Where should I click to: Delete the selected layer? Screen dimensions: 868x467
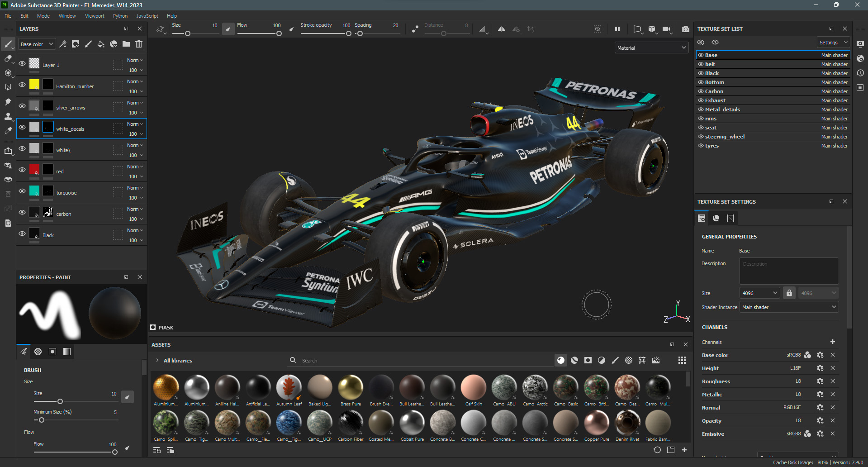coord(139,44)
